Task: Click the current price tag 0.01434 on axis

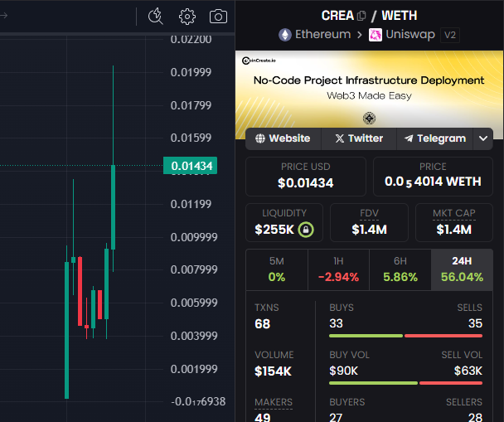Action: pos(191,166)
